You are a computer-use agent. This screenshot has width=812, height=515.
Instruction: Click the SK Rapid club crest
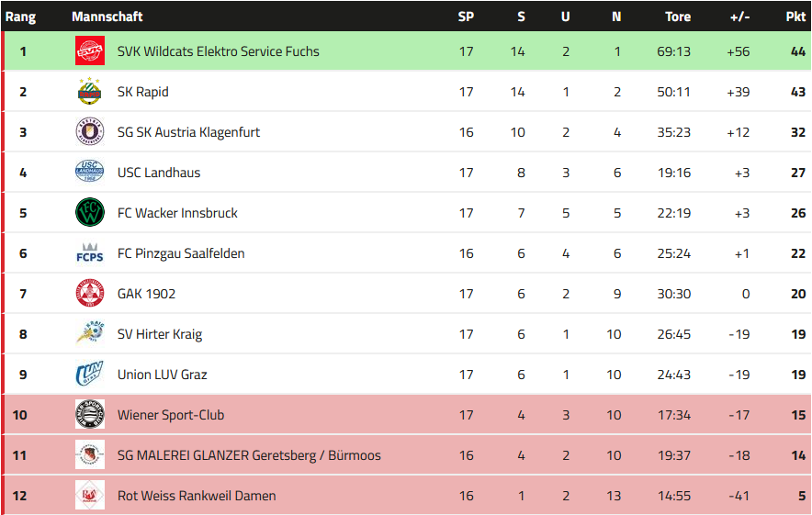[x=90, y=92]
